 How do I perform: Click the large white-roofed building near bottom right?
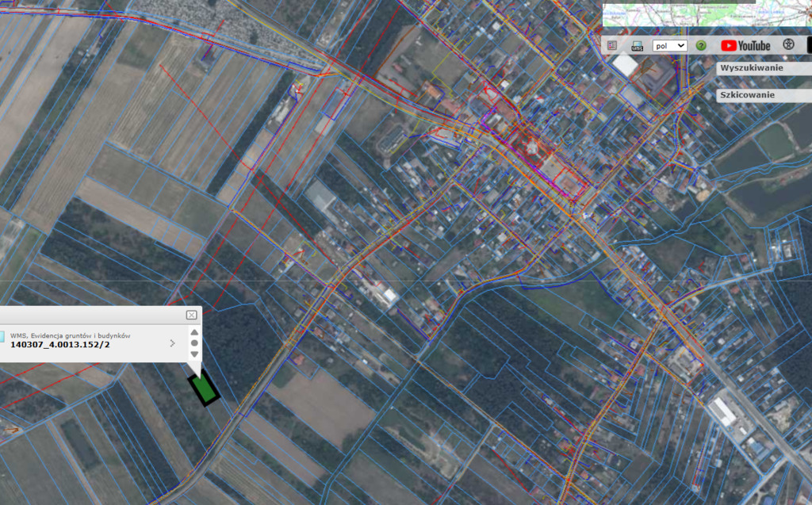pos(722,412)
